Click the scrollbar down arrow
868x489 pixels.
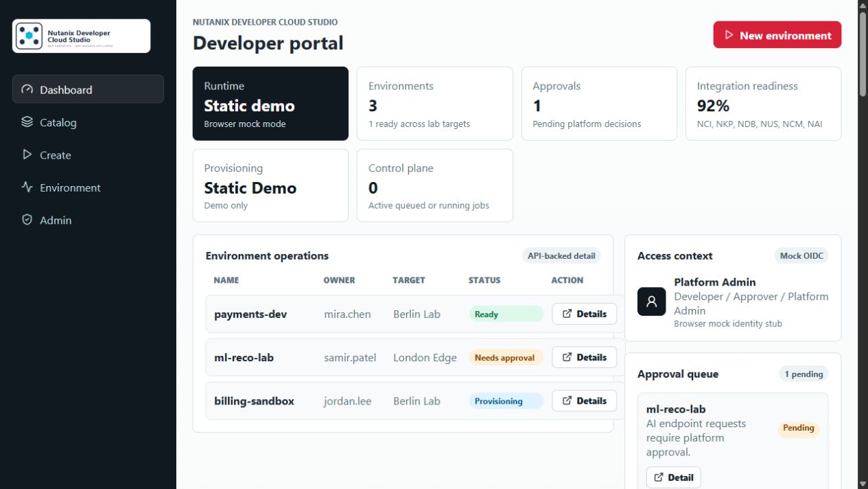863,484
